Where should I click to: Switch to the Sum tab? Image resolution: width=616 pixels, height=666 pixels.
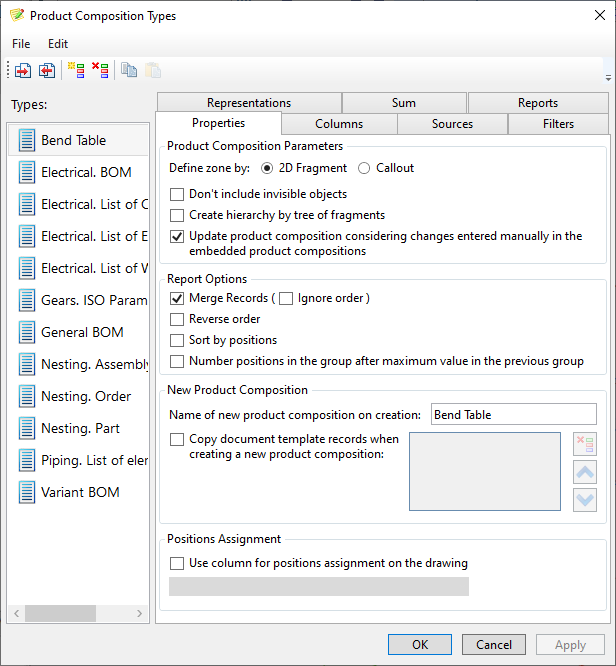point(404,103)
